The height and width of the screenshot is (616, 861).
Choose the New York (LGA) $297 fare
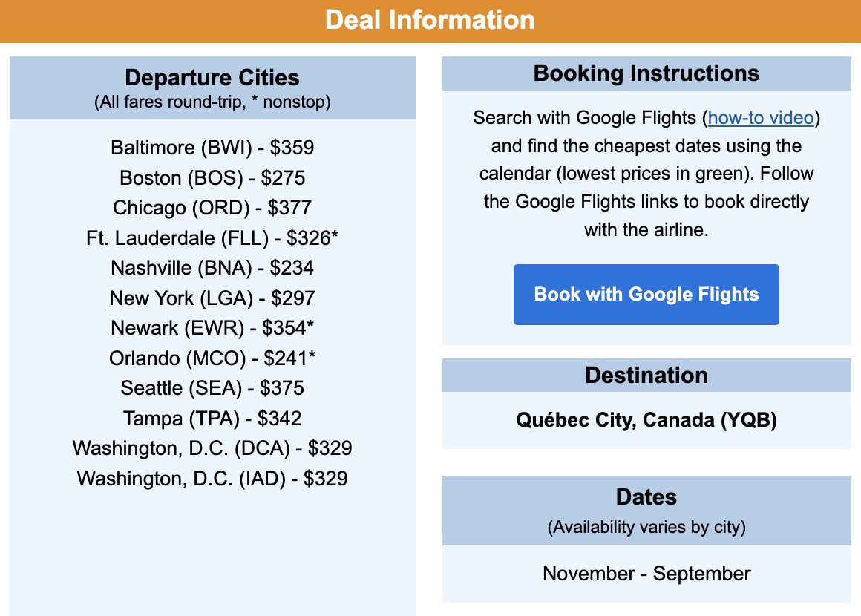tap(212, 298)
